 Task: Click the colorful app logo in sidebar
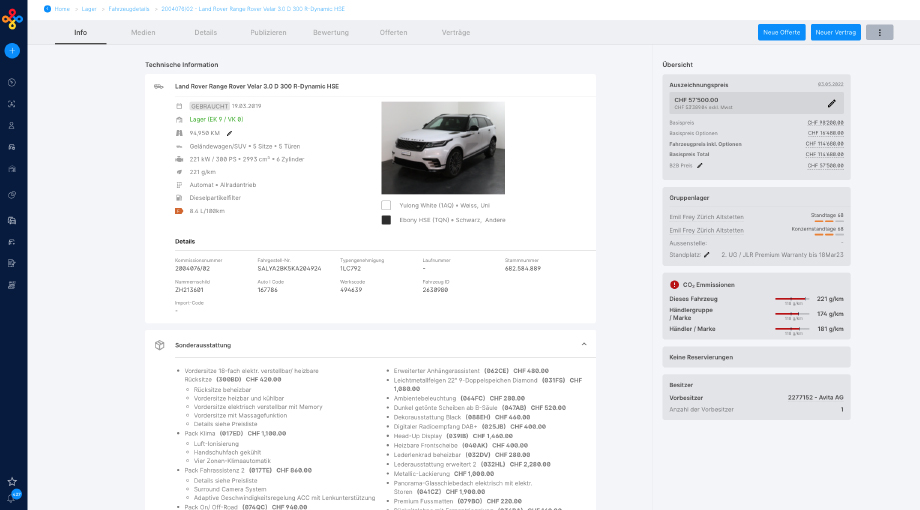(12, 19)
